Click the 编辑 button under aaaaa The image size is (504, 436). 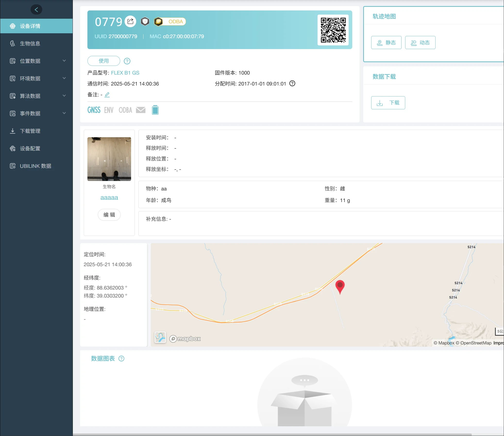click(x=109, y=214)
